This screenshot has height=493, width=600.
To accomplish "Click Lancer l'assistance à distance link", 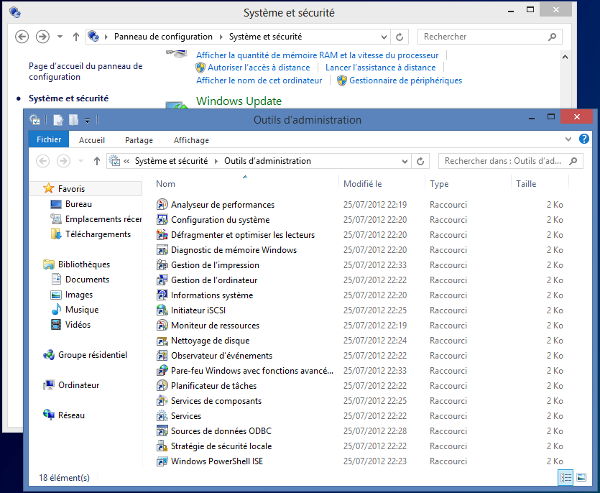I will (380, 68).
